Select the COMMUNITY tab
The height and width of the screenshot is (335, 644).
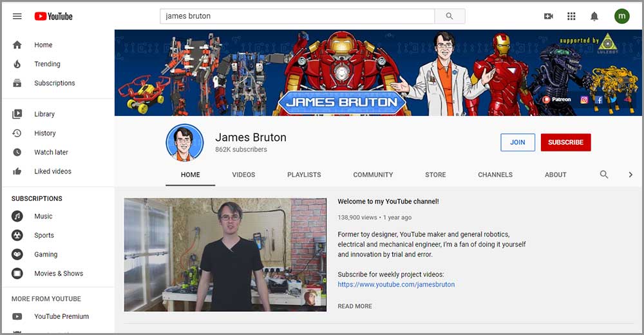click(x=373, y=175)
